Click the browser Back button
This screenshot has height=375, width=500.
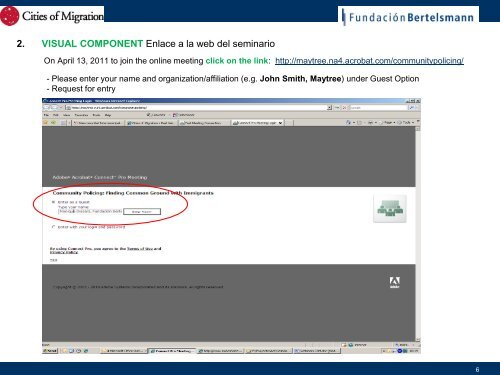[46, 108]
